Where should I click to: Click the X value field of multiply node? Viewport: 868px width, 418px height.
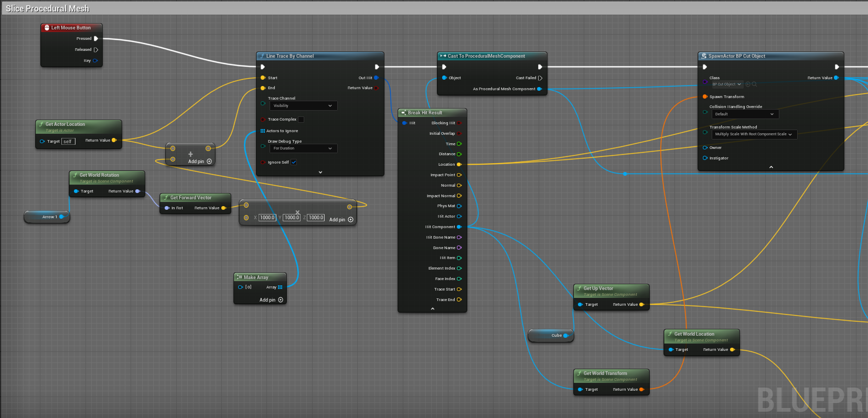pyautogui.click(x=267, y=218)
